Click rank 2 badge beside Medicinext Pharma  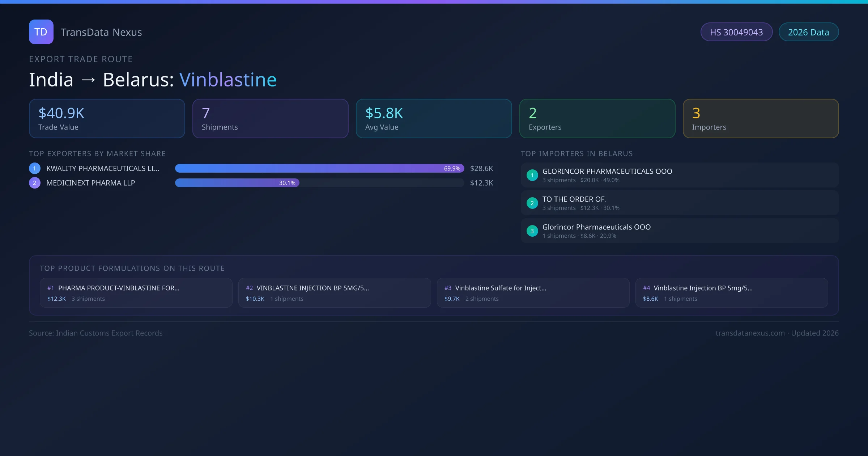(35, 183)
